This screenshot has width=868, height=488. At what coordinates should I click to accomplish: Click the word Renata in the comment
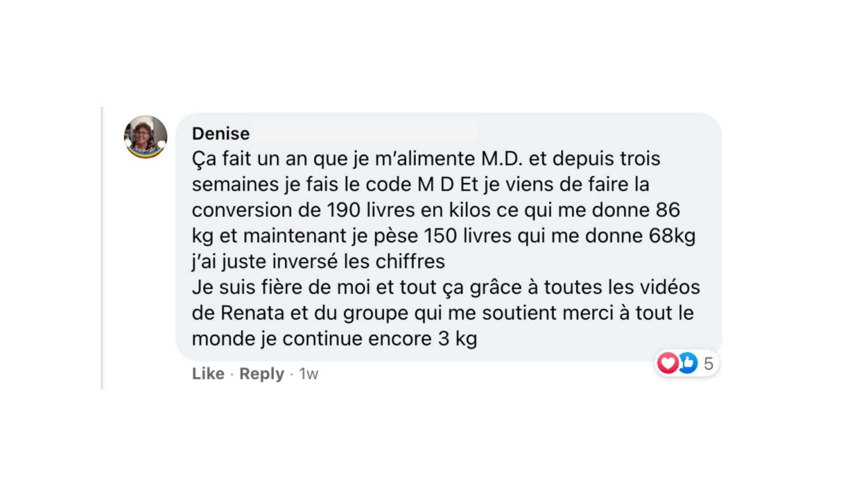[x=252, y=313]
